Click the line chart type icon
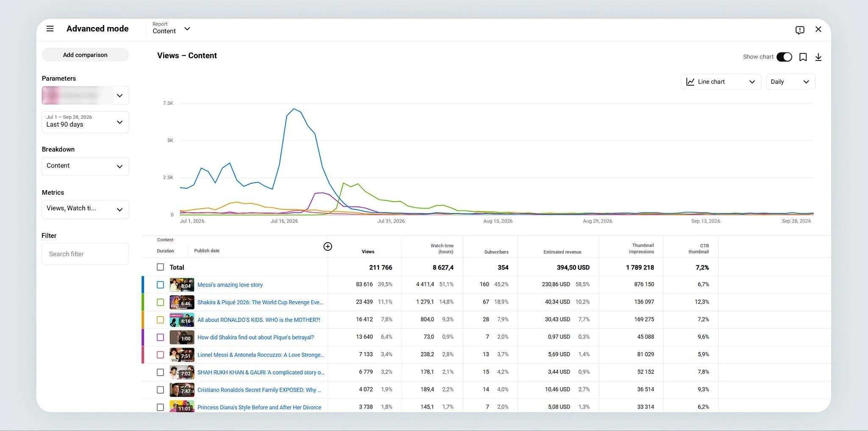Viewport: 868px width, 431px height. [x=690, y=81]
